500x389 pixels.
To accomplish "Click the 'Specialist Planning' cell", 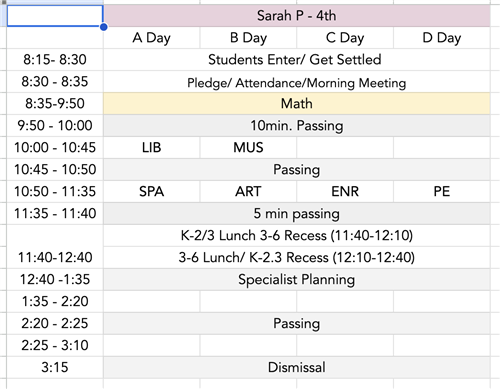I will point(297,280).
